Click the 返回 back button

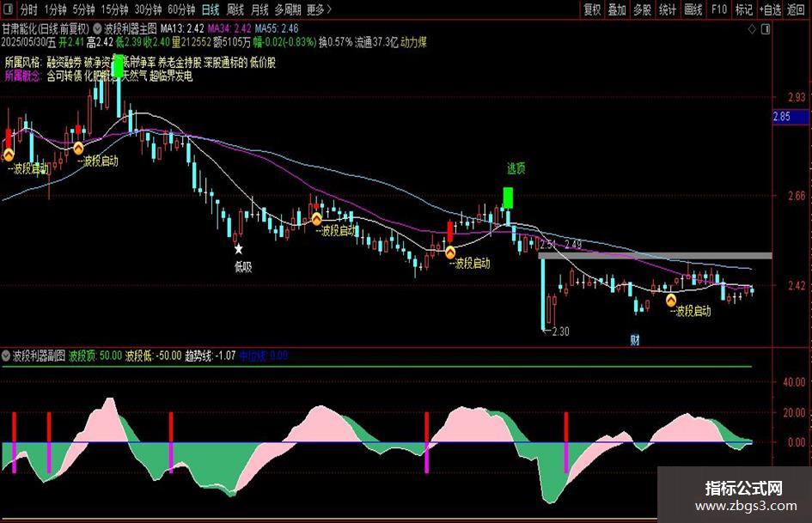(x=796, y=9)
